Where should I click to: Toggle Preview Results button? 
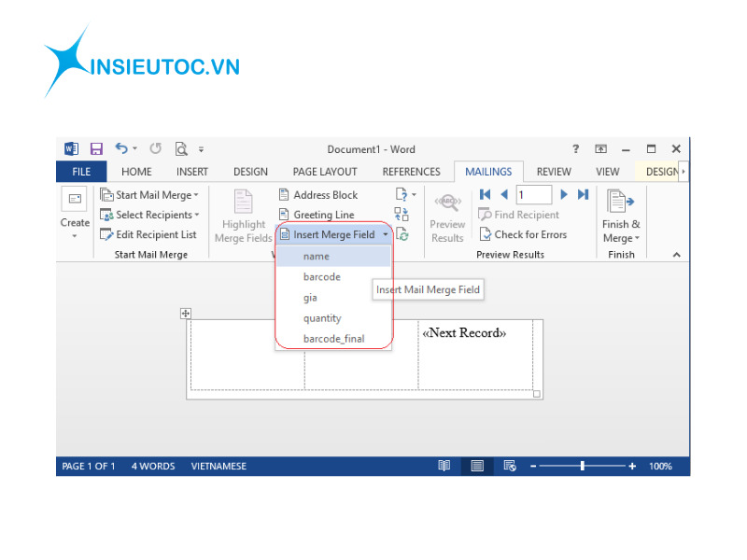point(447,218)
